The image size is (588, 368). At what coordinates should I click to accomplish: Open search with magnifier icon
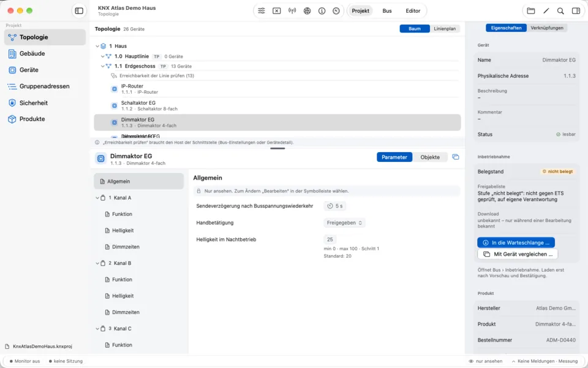click(560, 11)
